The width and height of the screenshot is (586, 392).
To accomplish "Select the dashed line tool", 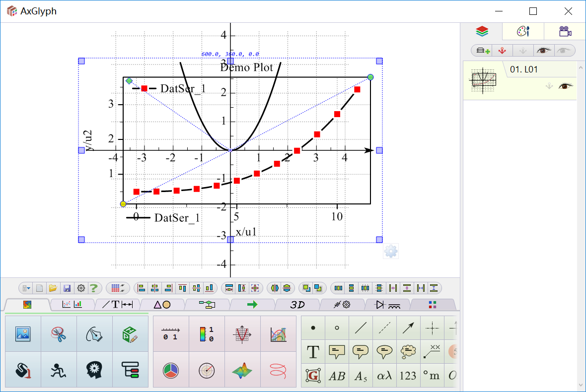I will point(384,328).
